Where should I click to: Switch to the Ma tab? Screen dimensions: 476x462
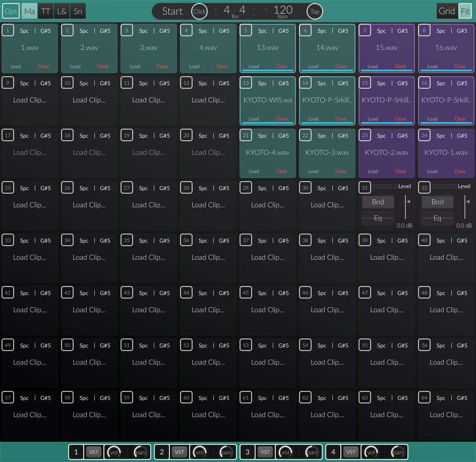point(29,11)
